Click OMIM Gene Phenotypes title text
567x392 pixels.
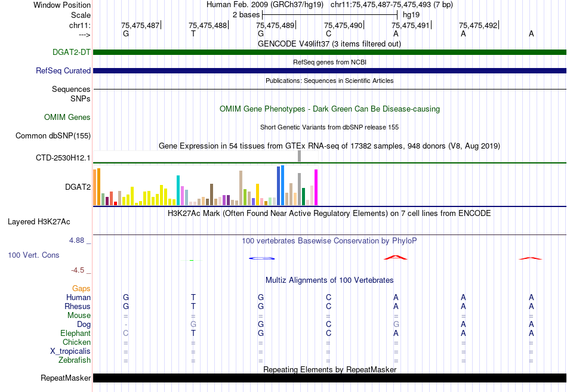(x=329, y=109)
